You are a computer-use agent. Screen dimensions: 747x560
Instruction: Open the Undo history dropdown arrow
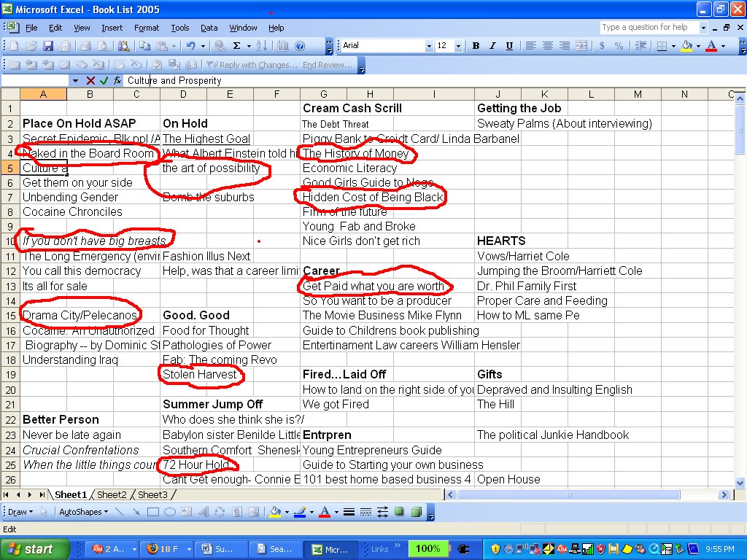pos(203,46)
